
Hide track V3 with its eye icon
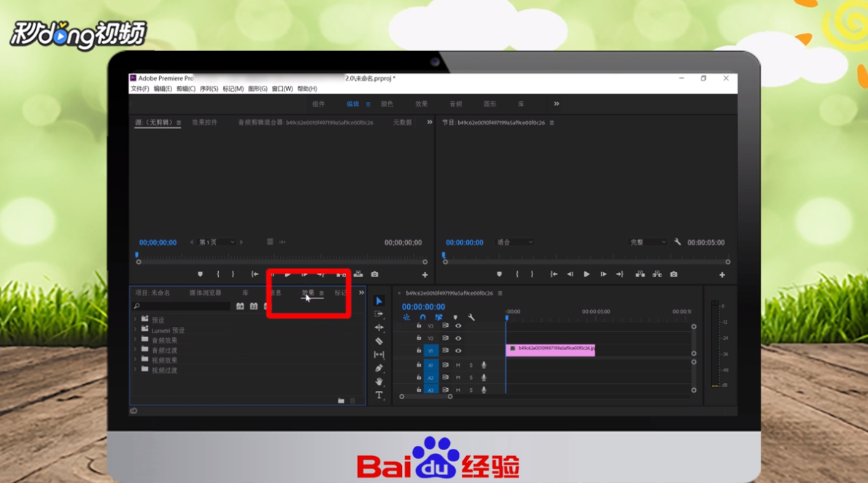point(458,325)
